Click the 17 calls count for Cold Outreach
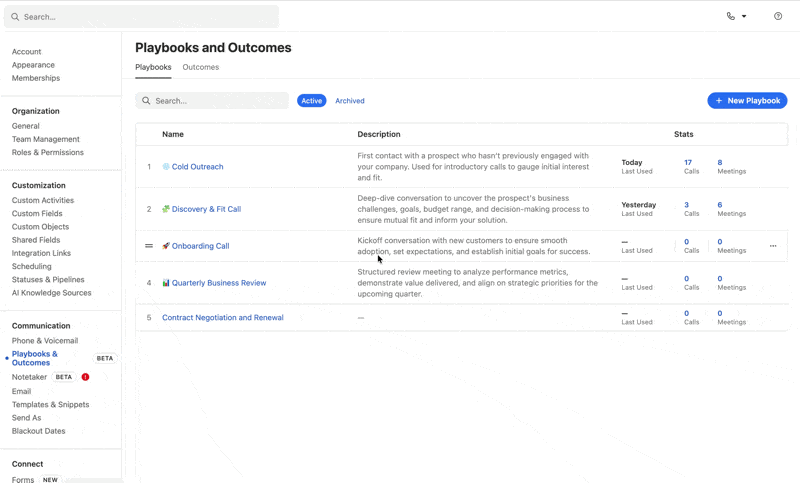The width and height of the screenshot is (800, 483). (x=688, y=162)
